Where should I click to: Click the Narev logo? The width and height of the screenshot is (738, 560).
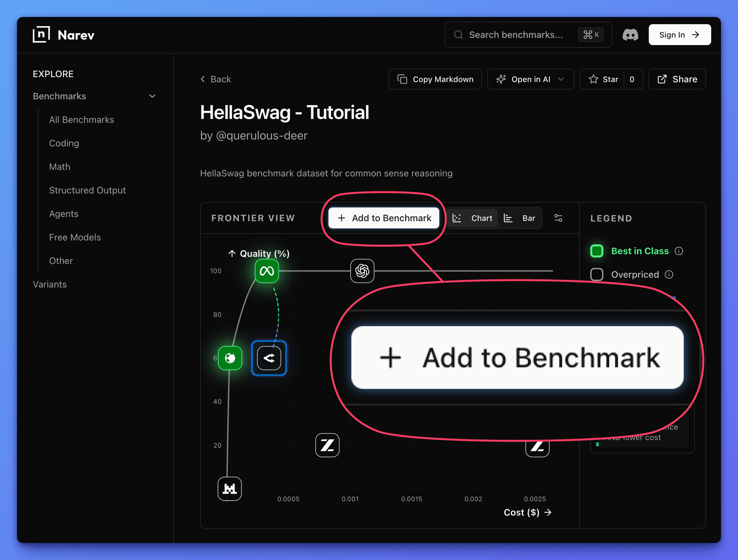[64, 34]
